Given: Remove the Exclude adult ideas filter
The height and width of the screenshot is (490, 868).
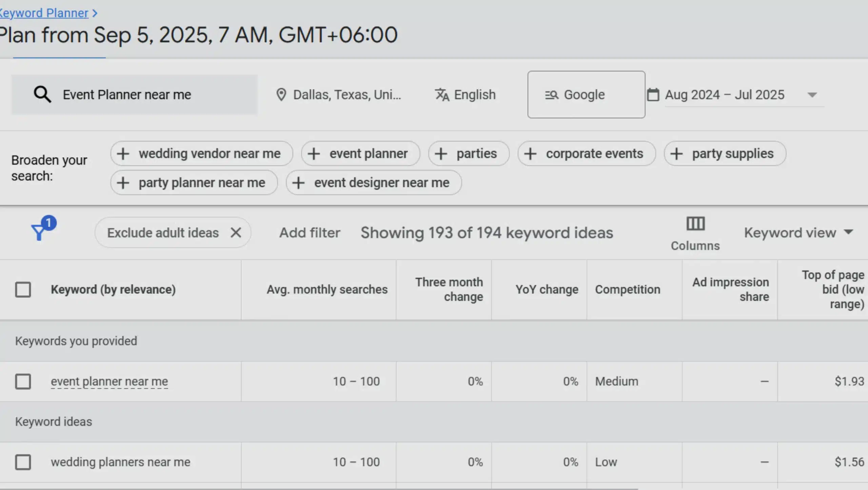Looking at the screenshot, I should [236, 233].
